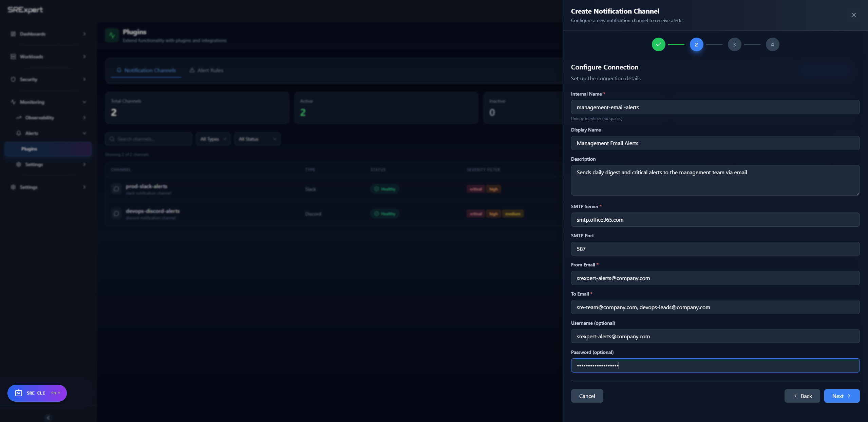This screenshot has height=422, width=868.
Task: Focus the SMTP Port input field
Action: coord(715,249)
